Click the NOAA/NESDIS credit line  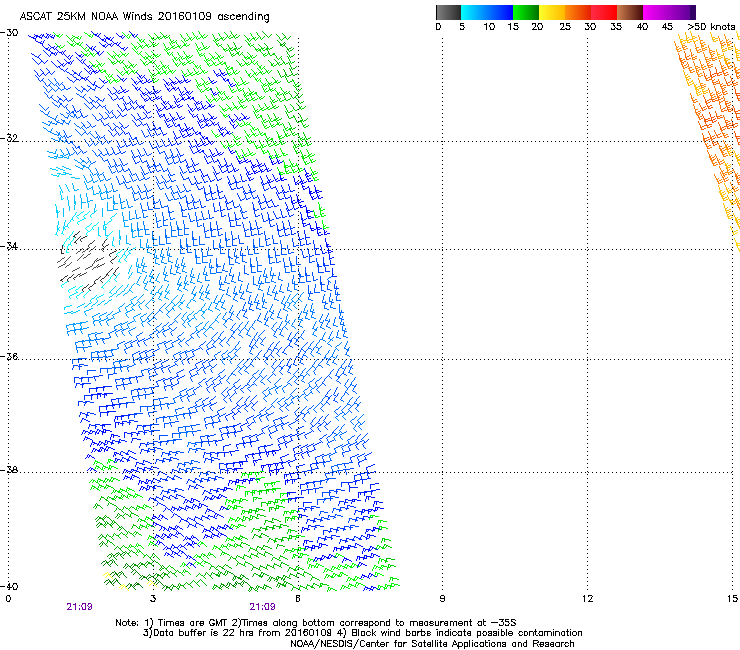point(432,644)
